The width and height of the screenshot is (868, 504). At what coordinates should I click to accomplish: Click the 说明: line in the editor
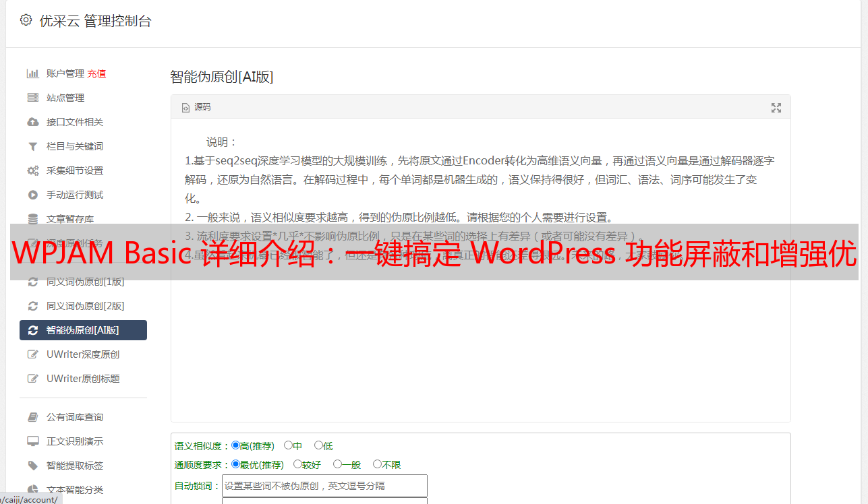(222, 142)
